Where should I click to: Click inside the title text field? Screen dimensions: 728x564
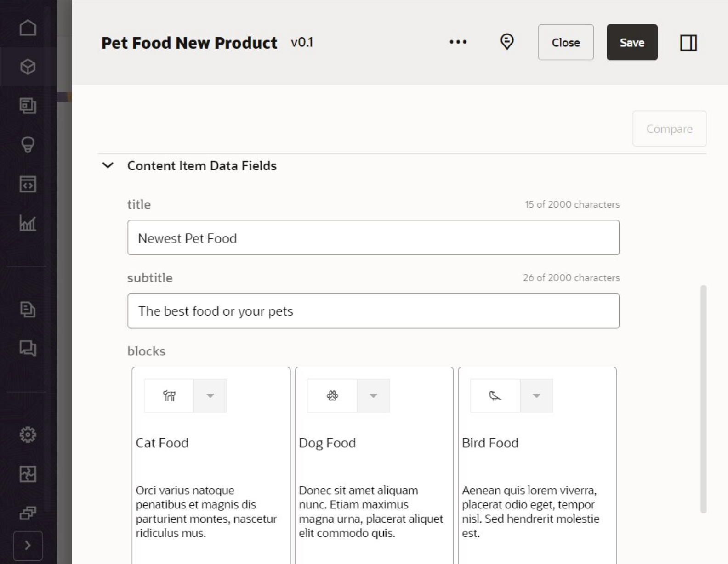[x=372, y=237]
